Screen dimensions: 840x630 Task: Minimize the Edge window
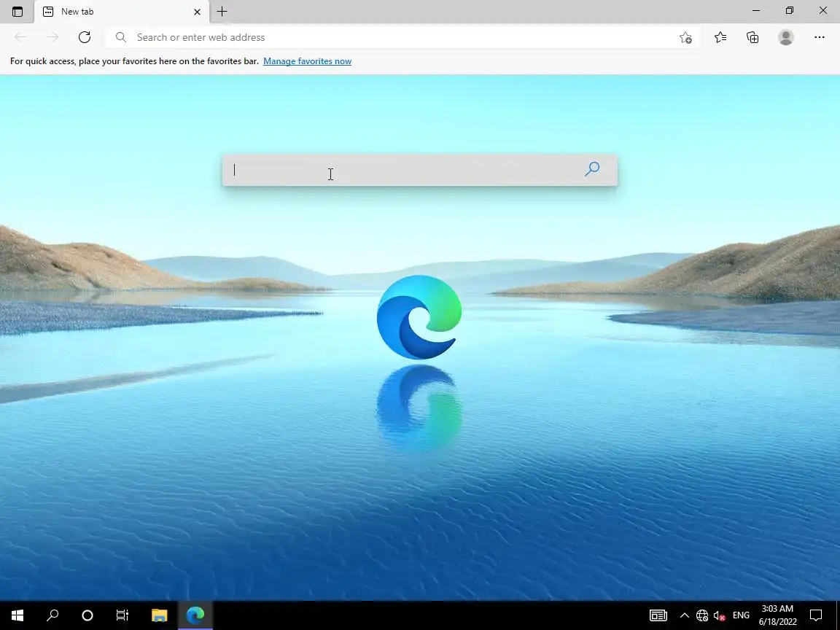click(756, 11)
